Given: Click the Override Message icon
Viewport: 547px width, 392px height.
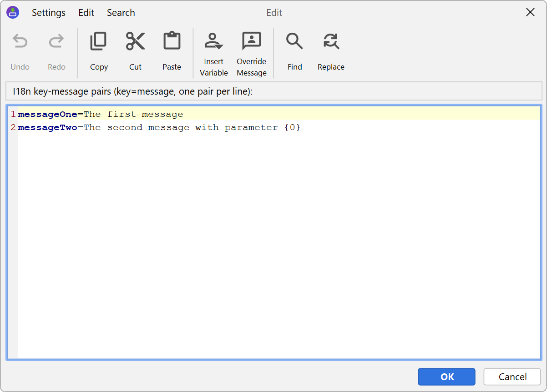Looking at the screenshot, I should (251, 42).
